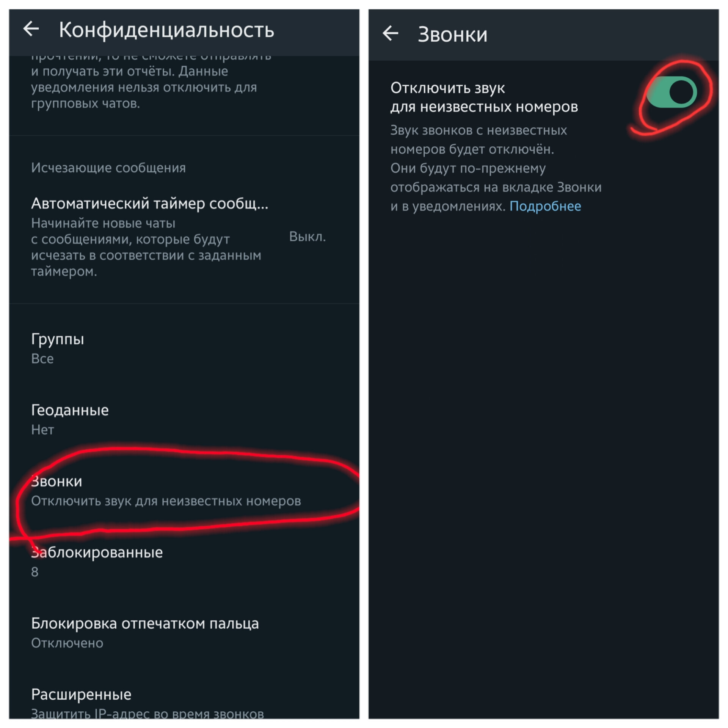Tap Отключить звук для неизвестных номеров label
This screenshot has width=728, height=728.
484,97
